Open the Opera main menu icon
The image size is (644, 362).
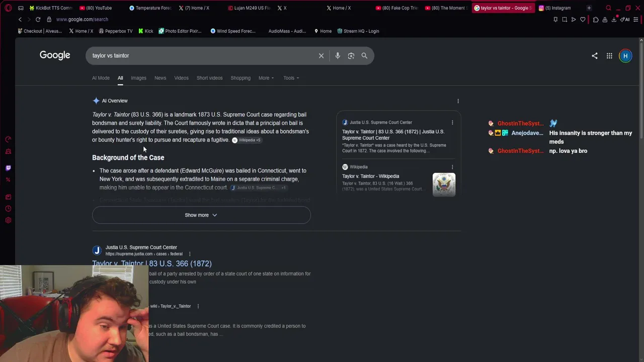pyautogui.click(x=8, y=8)
